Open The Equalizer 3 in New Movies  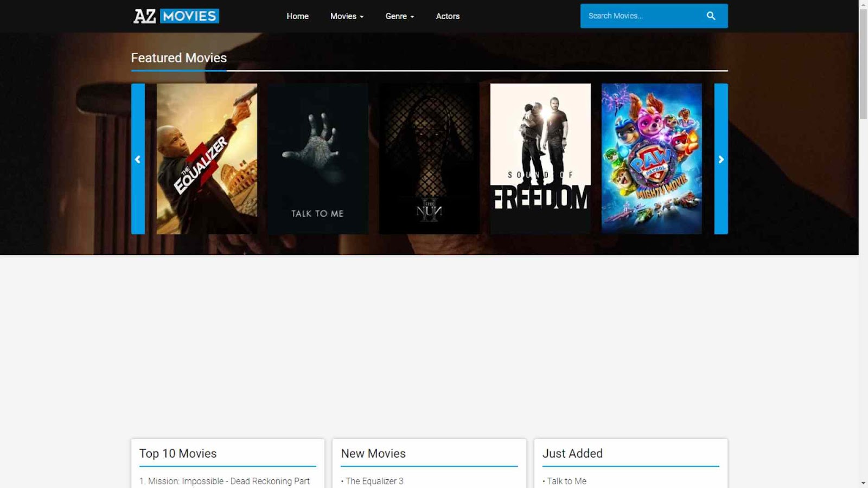click(374, 481)
